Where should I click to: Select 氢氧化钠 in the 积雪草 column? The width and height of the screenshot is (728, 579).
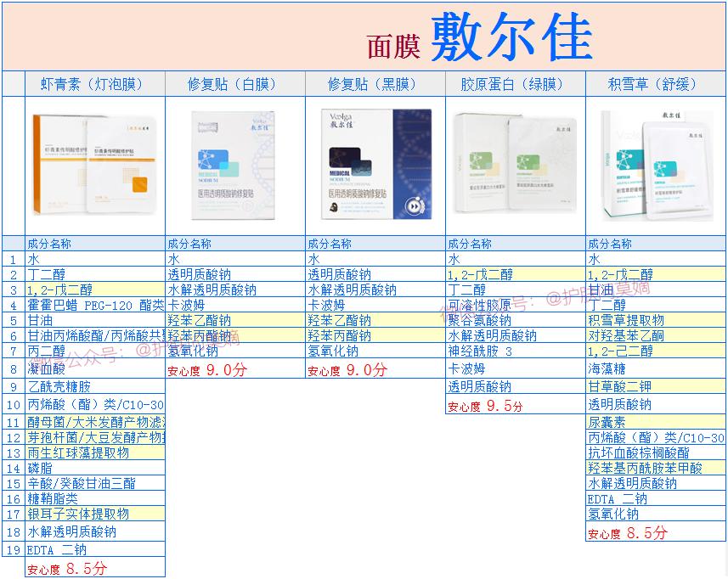[656, 514]
